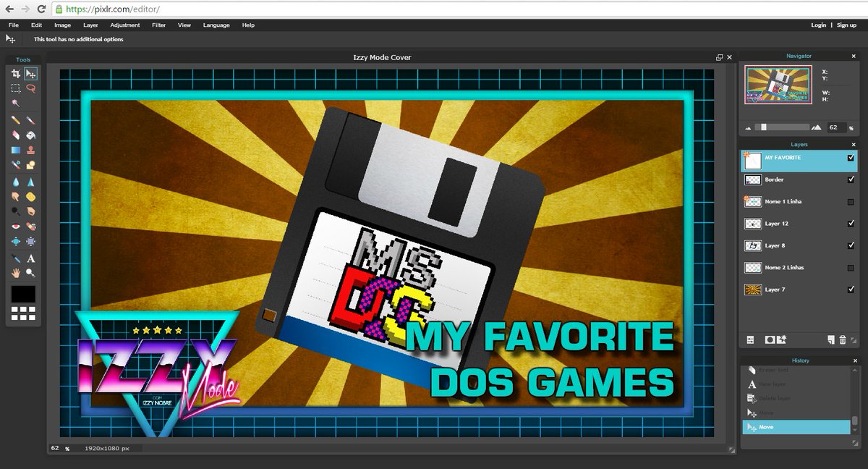Revert to Delete layer history step
The height and width of the screenshot is (469, 868).
click(796, 398)
